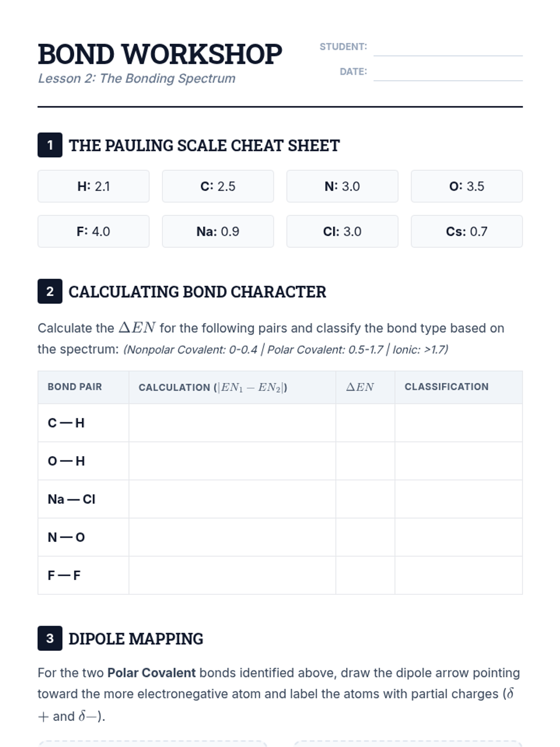This screenshot has width=560, height=747.
Task: Select the C: 2.5 electronegativity card
Action: pyautogui.click(x=218, y=186)
